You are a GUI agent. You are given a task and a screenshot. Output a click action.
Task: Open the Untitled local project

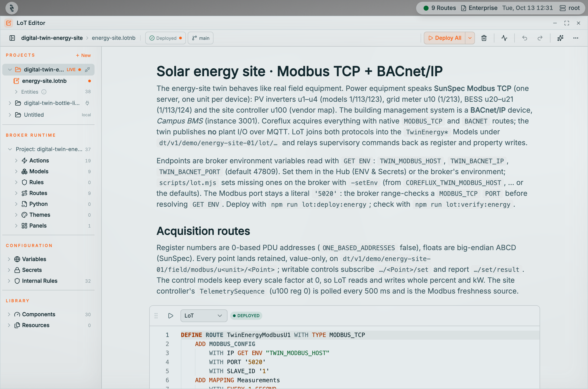pyautogui.click(x=48, y=115)
